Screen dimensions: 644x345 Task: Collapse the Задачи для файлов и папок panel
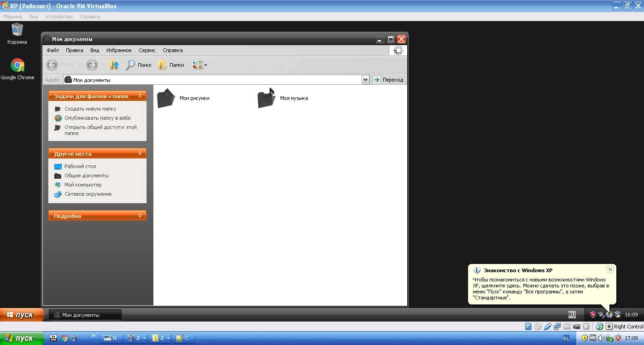[x=140, y=96]
